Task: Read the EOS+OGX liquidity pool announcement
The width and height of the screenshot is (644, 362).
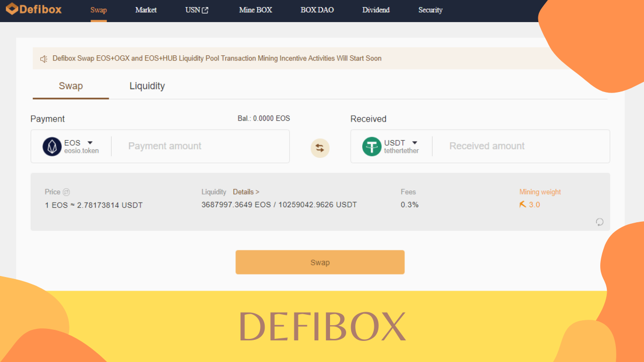Action: (217, 58)
